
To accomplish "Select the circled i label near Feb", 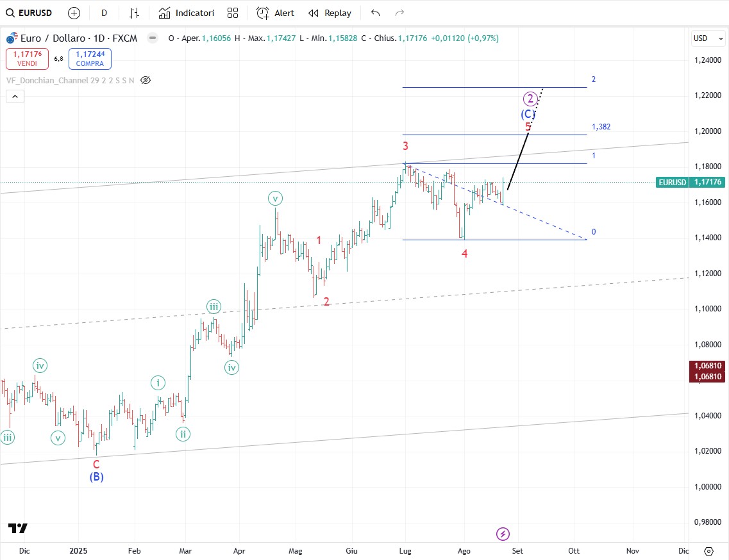I will tap(158, 383).
